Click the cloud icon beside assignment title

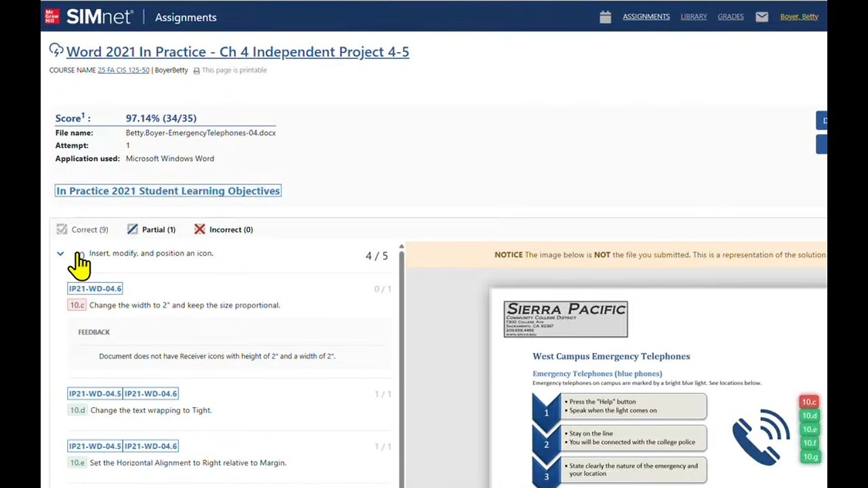pyautogui.click(x=56, y=50)
